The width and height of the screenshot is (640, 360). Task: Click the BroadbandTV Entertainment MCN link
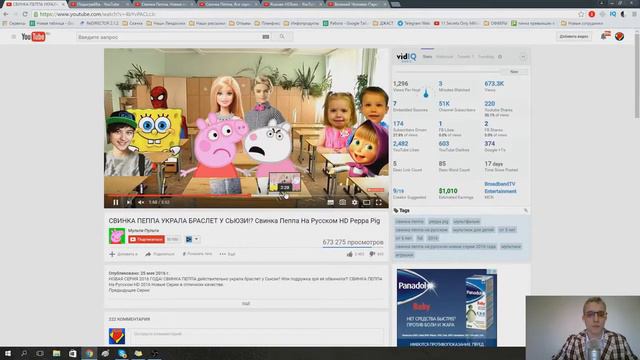(500, 188)
